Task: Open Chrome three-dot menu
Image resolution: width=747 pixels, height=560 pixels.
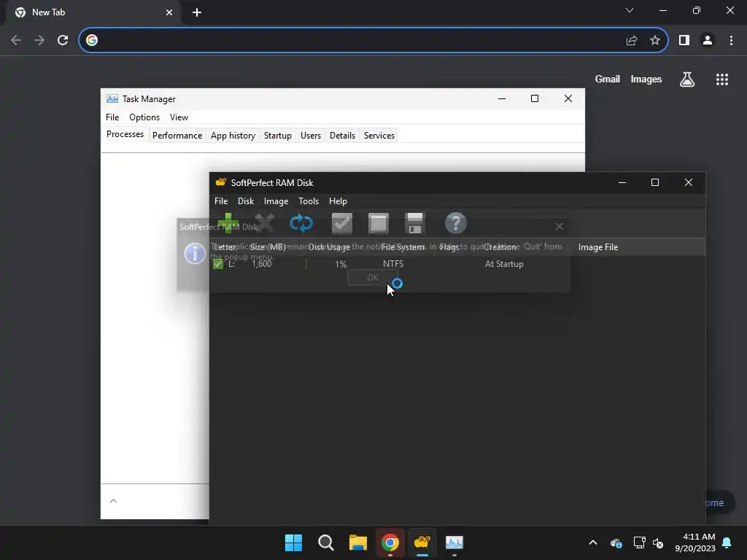Action: pyautogui.click(x=731, y=40)
